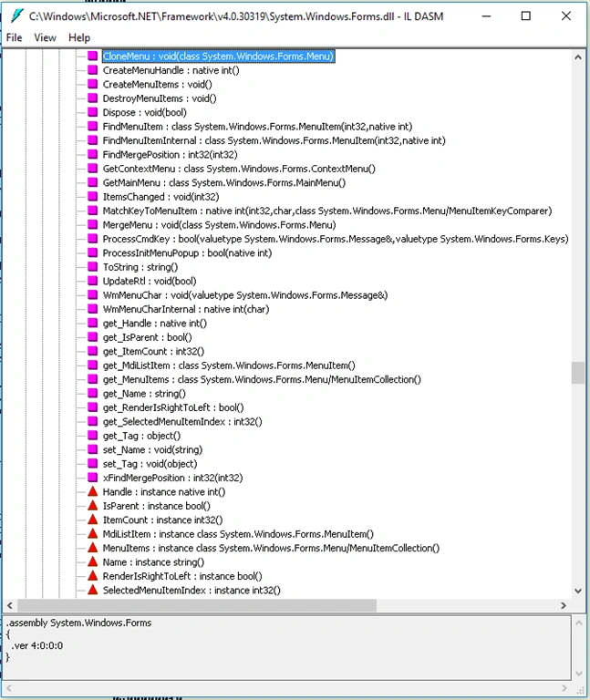Click the property icon next to MdiListItem
Image resolution: width=590 pixels, height=700 pixels.
click(x=92, y=534)
